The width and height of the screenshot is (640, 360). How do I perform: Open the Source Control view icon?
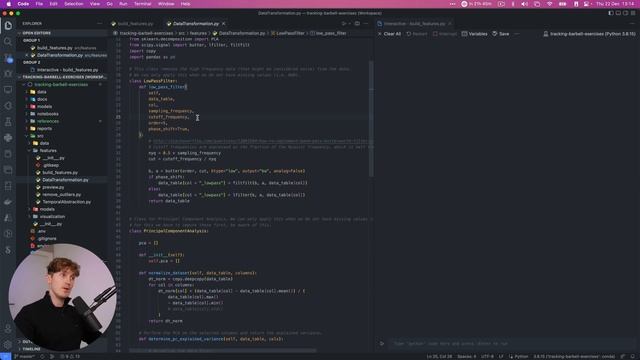pyautogui.click(x=8, y=58)
